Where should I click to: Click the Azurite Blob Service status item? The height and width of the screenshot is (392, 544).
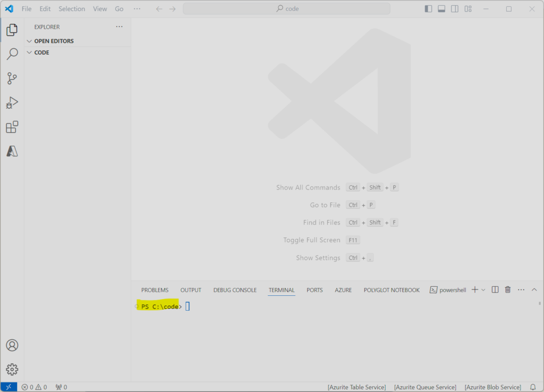pos(492,387)
